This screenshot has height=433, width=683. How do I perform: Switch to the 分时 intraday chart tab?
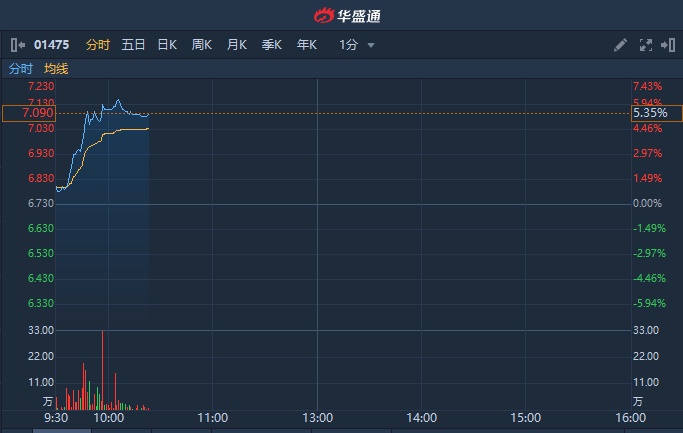[97, 45]
